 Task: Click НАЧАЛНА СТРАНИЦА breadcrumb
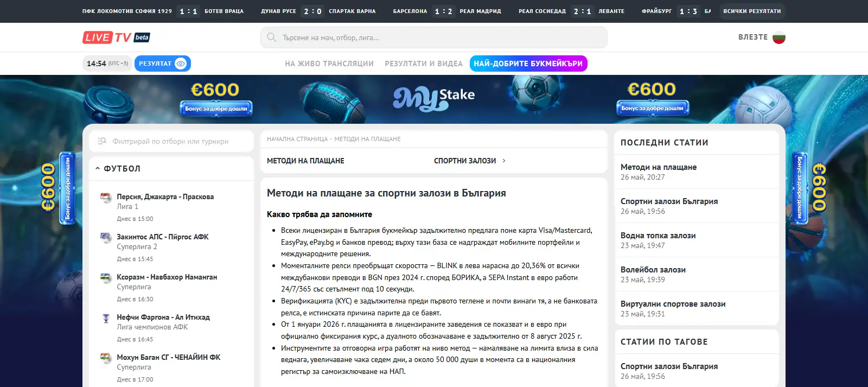point(297,139)
